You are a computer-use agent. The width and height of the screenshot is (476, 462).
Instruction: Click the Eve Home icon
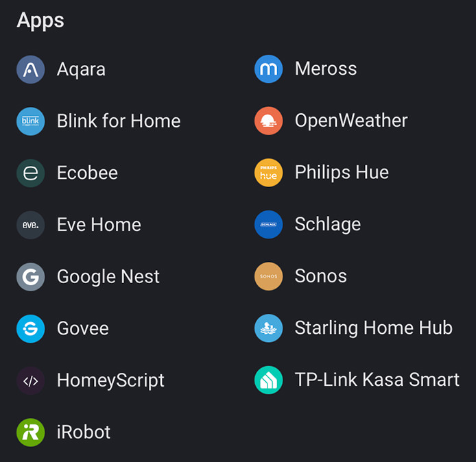pyautogui.click(x=30, y=225)
